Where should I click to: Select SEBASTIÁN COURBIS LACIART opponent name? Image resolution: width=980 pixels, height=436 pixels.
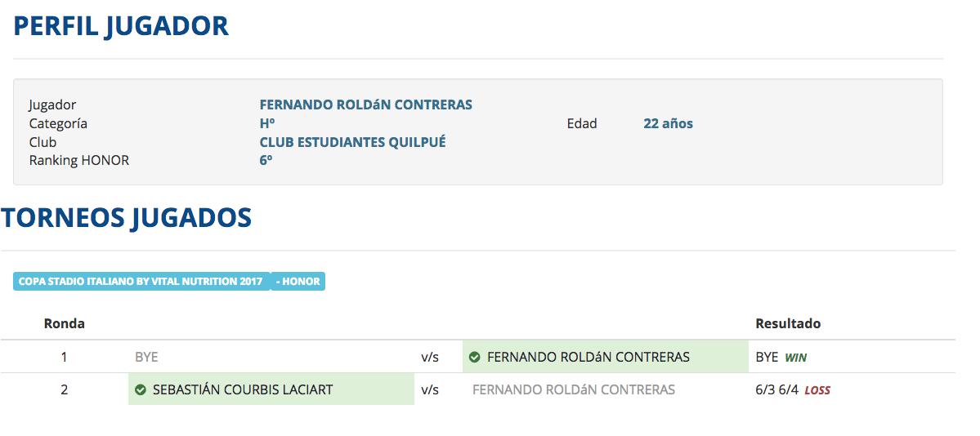coord(243,389)
